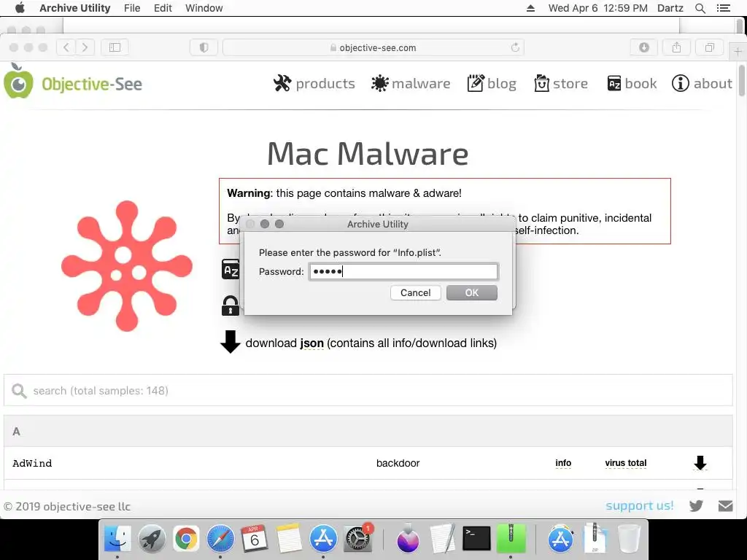Open the json link

click(311, 343)
